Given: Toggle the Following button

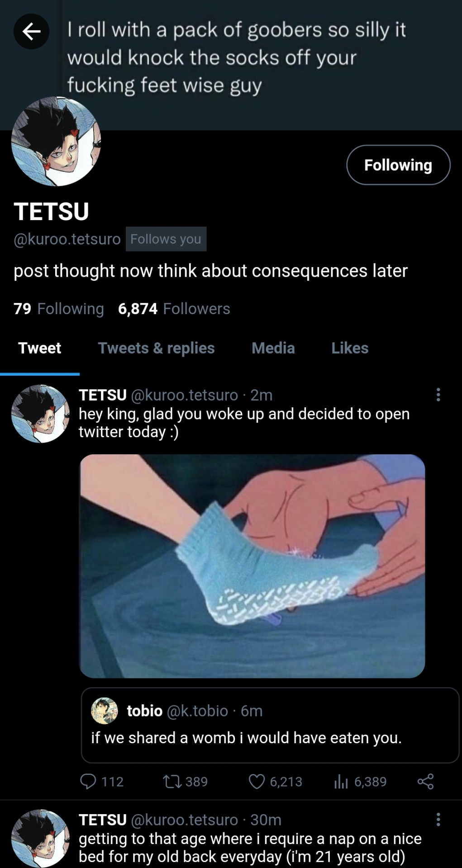Looking at the screenshot, I should 398,165.
